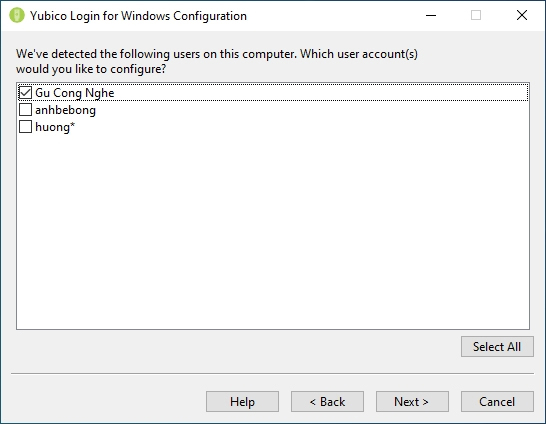
Task: Select the huong* user name entry
Action: point(55,127)
